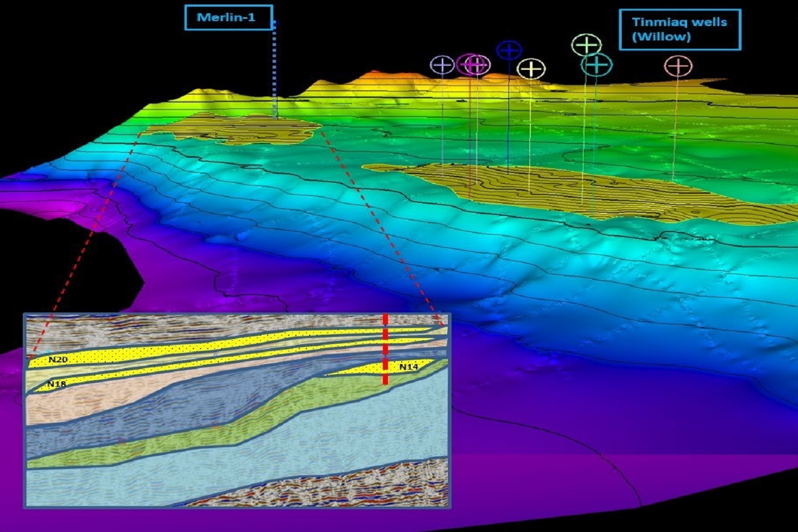Click the lavender well marker circle
Image resolution: width=798 pixels, height=532 pixels.
point(442,65)
